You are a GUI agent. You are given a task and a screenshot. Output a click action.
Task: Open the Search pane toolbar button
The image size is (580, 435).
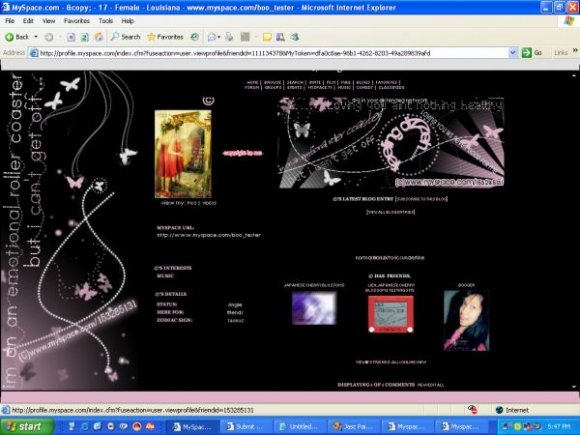pos(126,37)
